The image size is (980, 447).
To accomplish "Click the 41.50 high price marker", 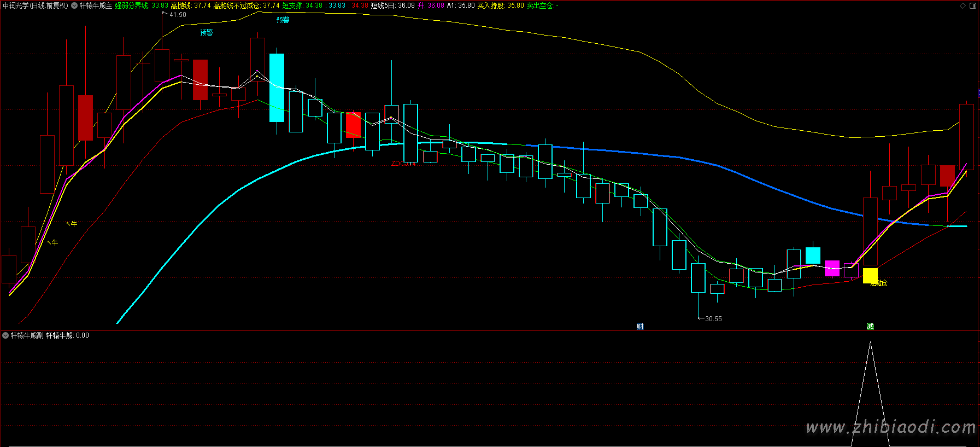I will point(178,15).
